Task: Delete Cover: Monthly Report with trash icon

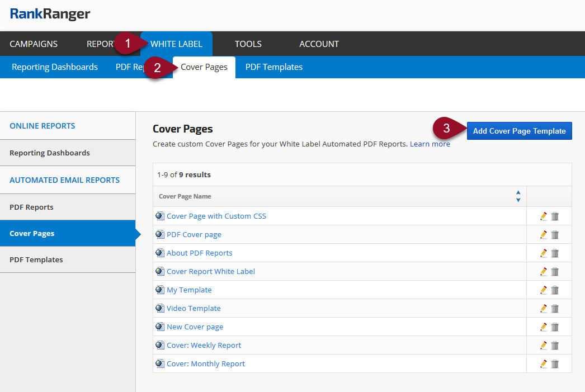Action: (555, 363)
